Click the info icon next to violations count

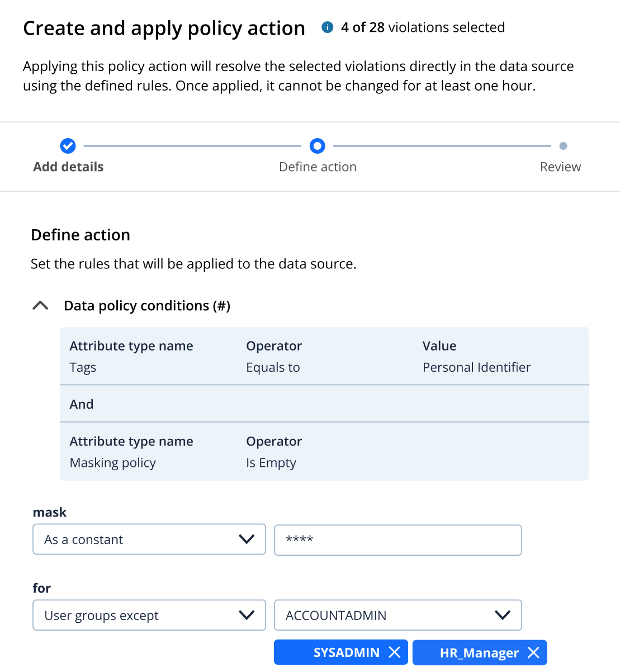[327, 27]
